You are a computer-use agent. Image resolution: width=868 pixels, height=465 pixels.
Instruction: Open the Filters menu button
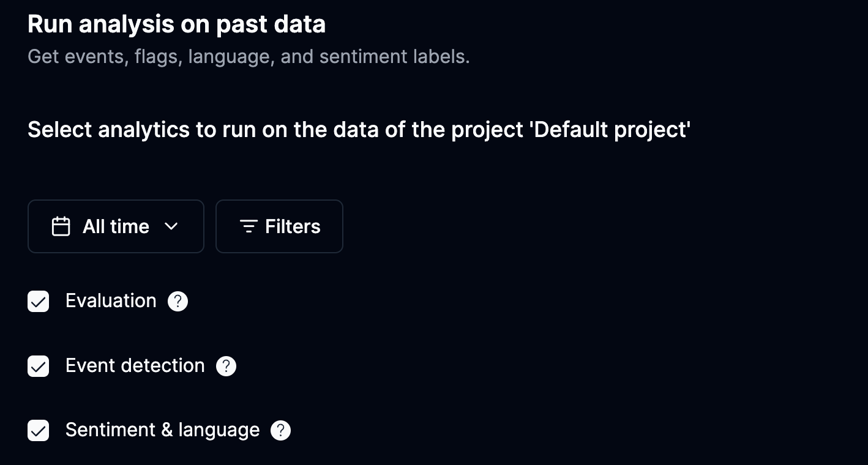click(x=279, y=226)
